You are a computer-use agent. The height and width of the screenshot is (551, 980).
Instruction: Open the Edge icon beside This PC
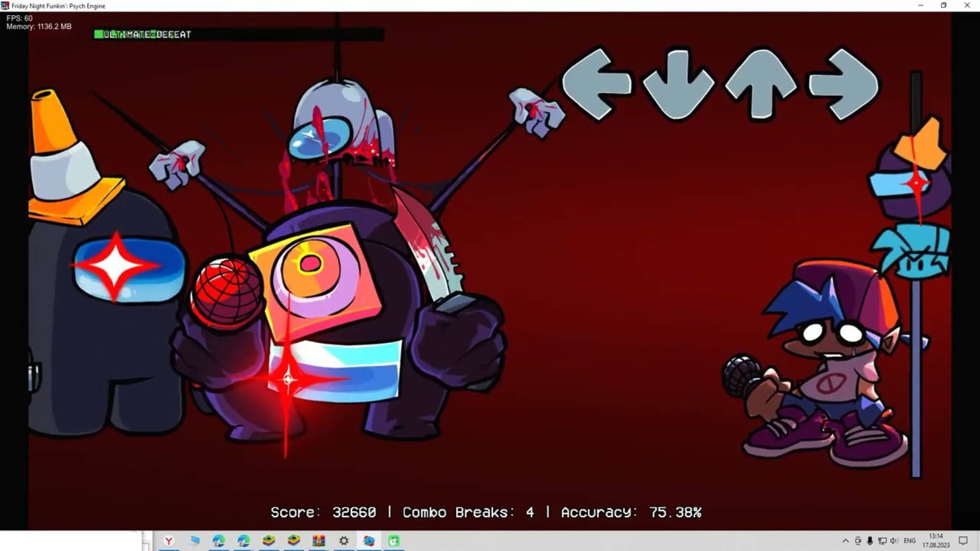[x=219, y=541]
